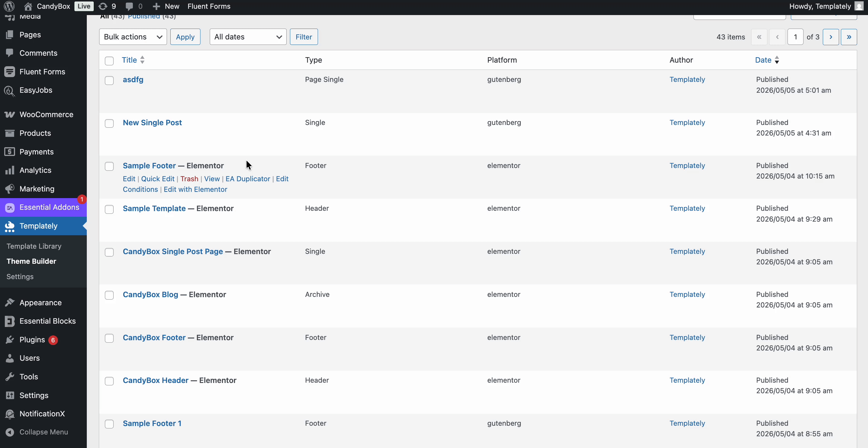Check the Sample Footer 1 row checkbox
The width and height of the screenshot is (868, 448).
(x=109, y=424)
